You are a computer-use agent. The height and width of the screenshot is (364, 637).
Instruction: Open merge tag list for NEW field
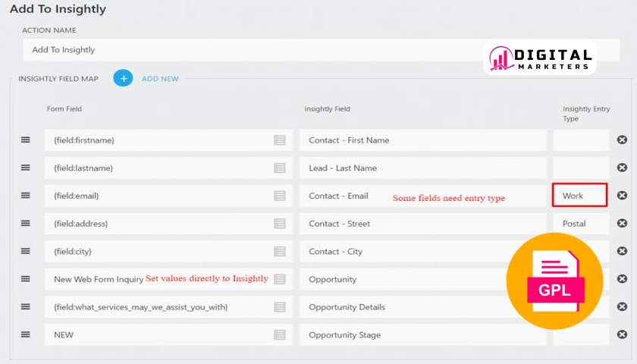280,334
